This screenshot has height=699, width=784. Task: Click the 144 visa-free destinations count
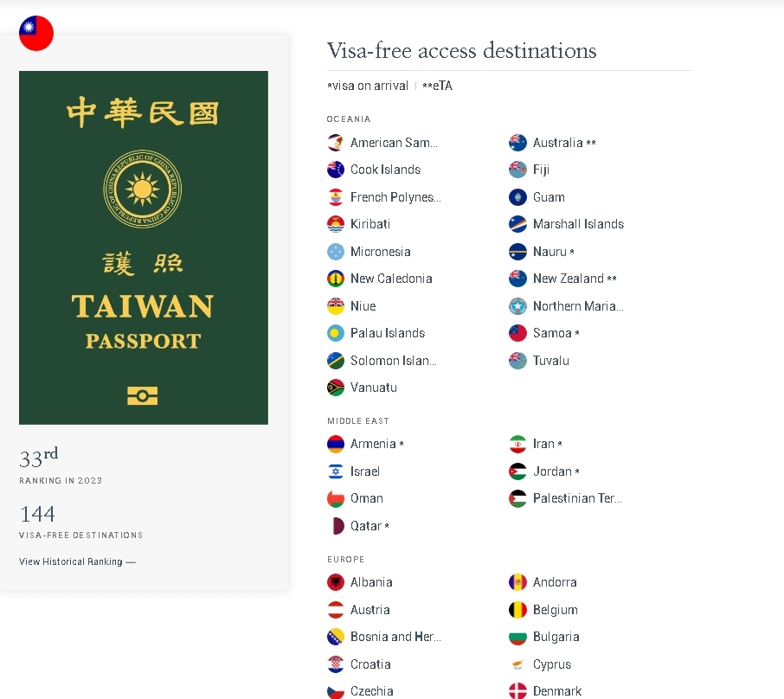pyautogui.click(x=37, y=514)
